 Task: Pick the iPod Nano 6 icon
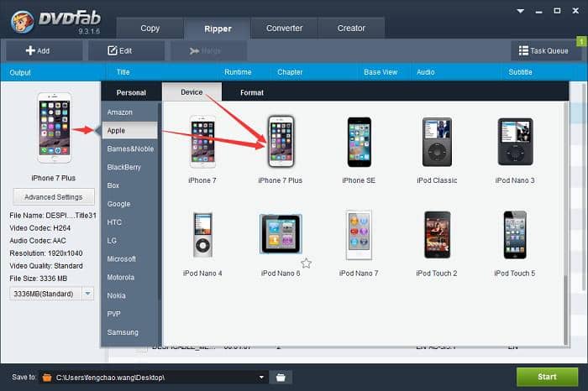pos(281,234)
